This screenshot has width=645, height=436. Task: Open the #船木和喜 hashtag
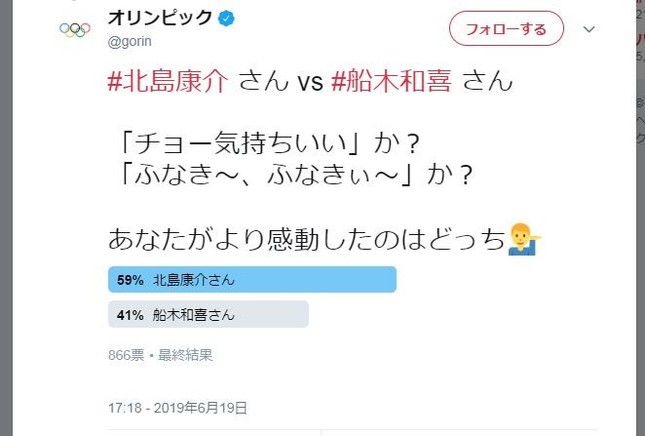coord(392,83)
